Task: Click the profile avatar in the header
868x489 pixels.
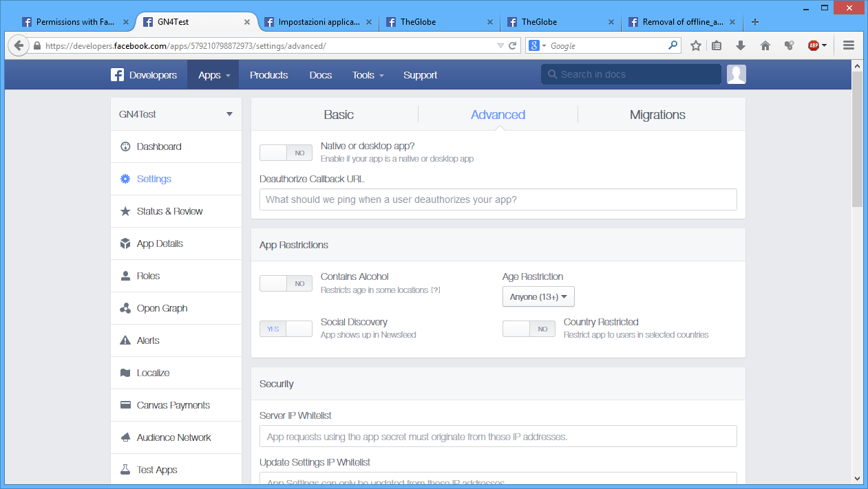Action: (737, 74)
